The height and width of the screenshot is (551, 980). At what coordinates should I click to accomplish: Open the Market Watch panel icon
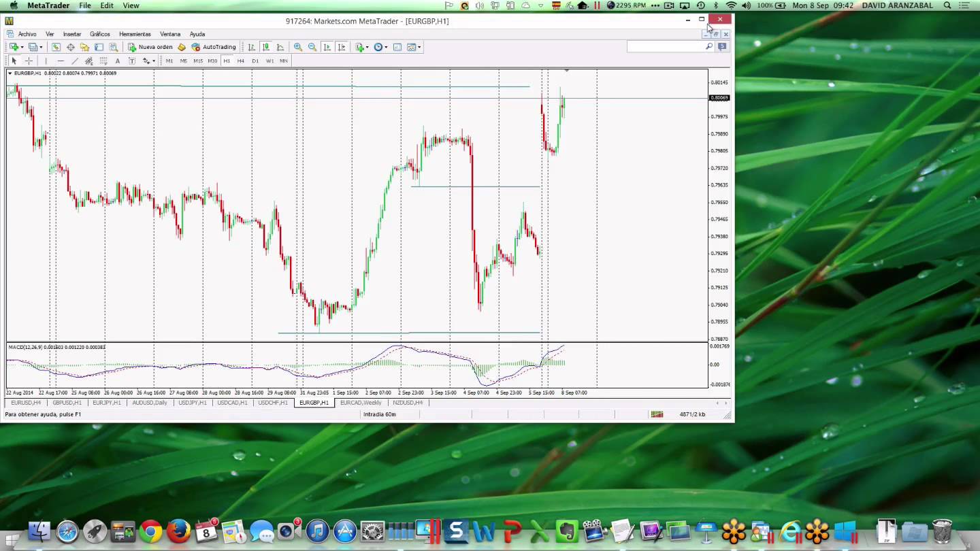coord(56,47)
